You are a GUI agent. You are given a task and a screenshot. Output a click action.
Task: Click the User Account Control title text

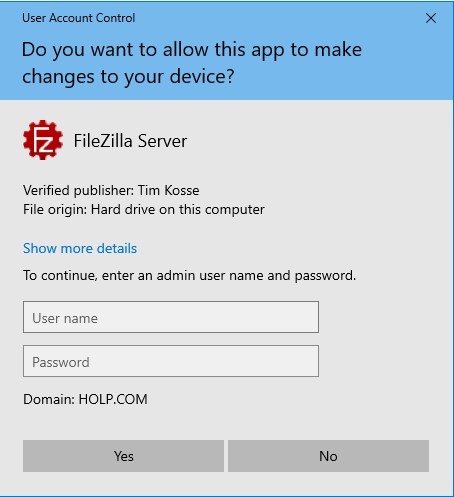click(x=79, y=18)
